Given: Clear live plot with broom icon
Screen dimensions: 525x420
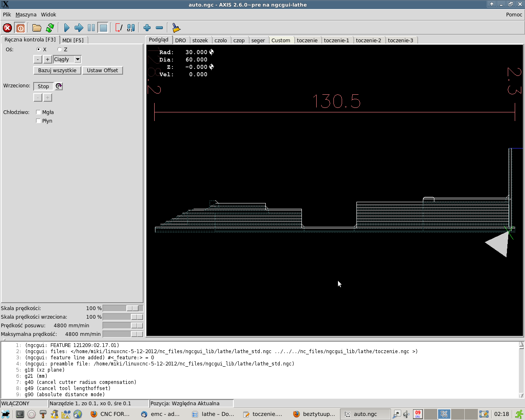Looking at the screenshot, I should coord(176,28).
